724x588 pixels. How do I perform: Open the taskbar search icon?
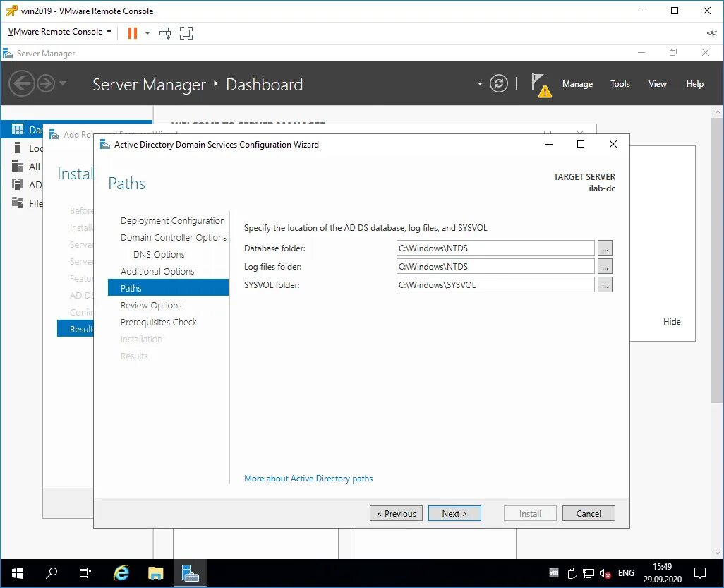pyautogui.click(x=52, y=574)
